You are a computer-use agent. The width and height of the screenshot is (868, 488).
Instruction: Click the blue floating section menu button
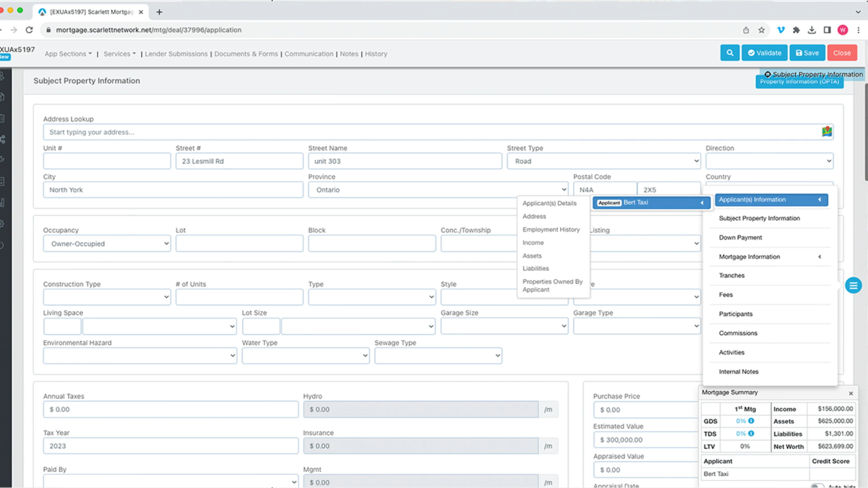[x=853, y=285]
